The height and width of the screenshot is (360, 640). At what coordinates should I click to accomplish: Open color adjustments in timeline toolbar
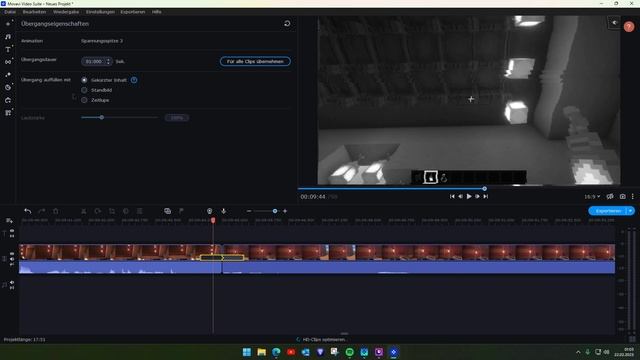tap(126, 211)
